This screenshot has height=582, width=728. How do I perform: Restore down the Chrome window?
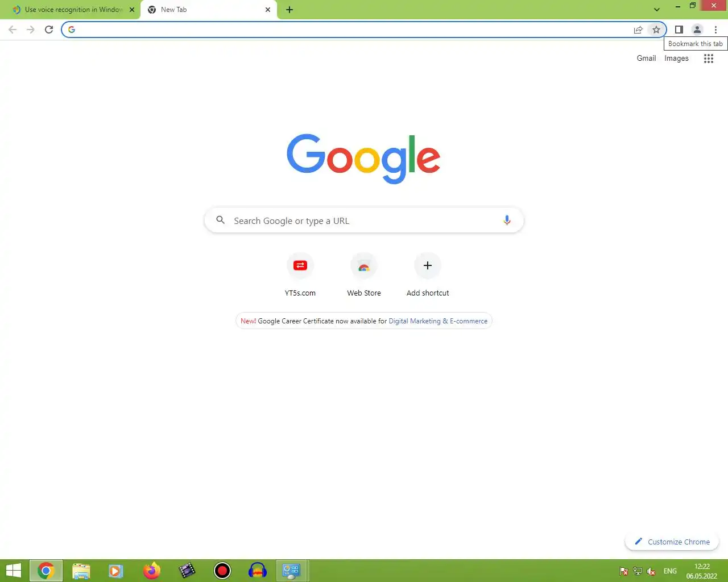[693, 6]
